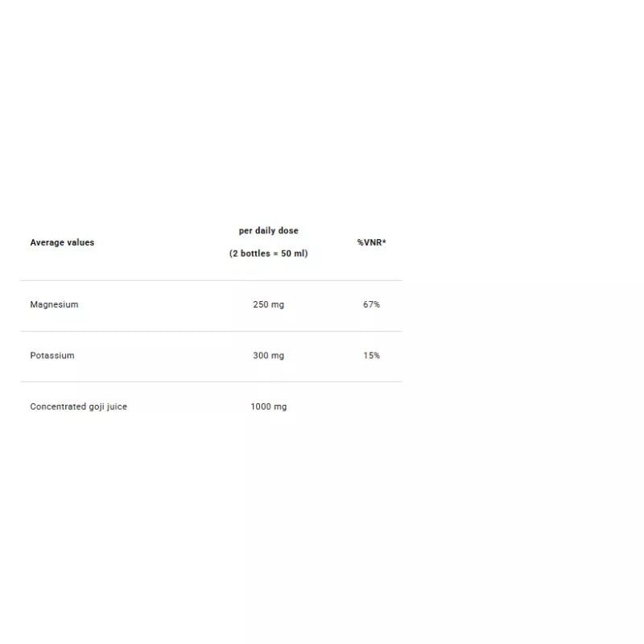The width and height of the screenshot is (644, 644).
Task: Click the divider between Magnesium and Potassium rows
Action: point(211,331)
